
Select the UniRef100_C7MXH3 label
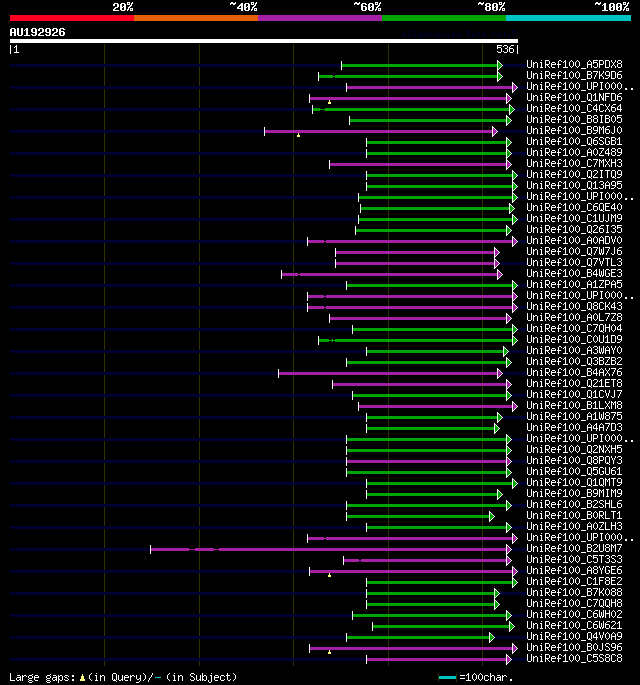574,163
